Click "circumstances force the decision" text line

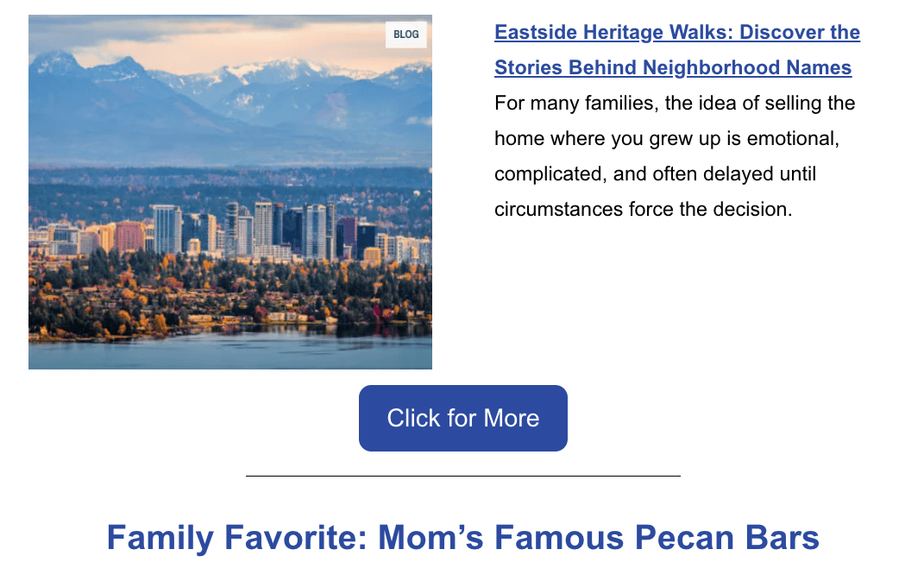click(x=643, y=209)
